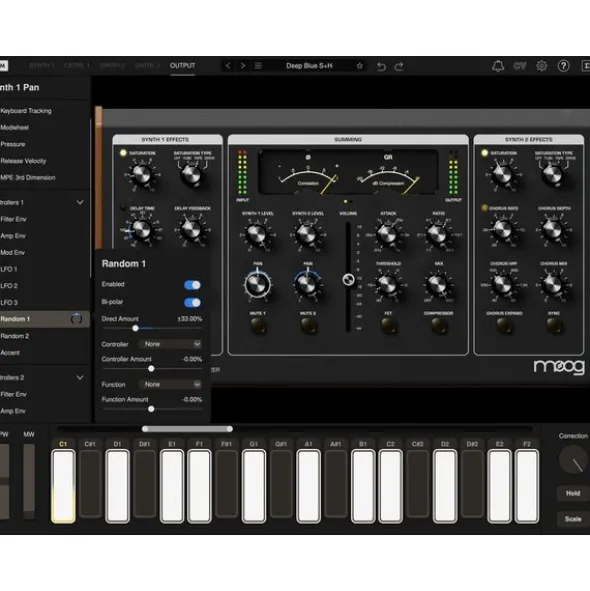This screenshot has width=590, height=591.
Task: Open the settings gear icon
Action: click(542, 66)
